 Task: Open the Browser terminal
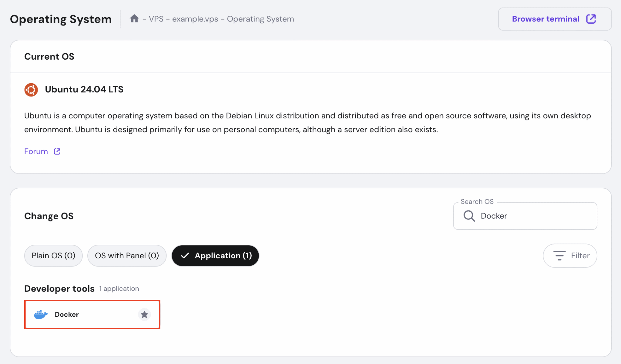[545, 19]
